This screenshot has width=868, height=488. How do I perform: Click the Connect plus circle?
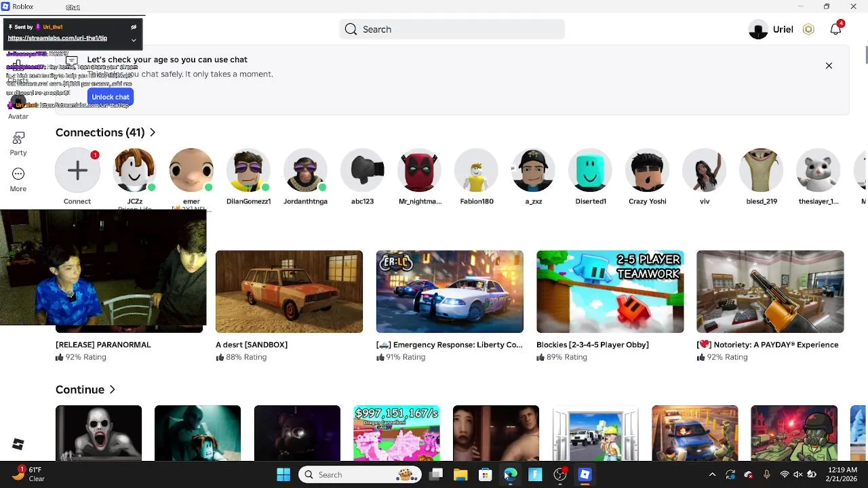[x=77, y=170]
